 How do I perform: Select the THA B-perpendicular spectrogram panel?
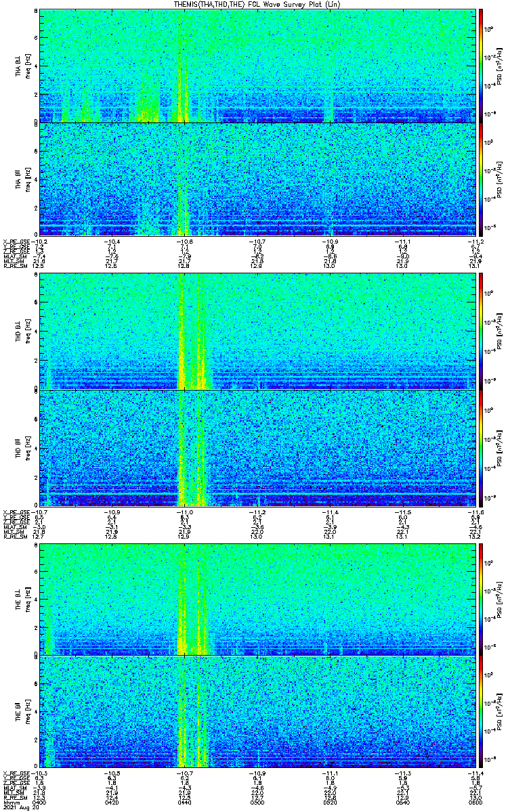tap(257, 65)
